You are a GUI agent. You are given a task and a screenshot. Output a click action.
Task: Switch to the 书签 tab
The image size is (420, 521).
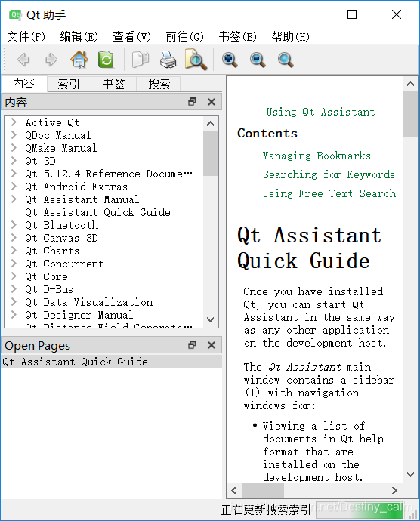114,84
